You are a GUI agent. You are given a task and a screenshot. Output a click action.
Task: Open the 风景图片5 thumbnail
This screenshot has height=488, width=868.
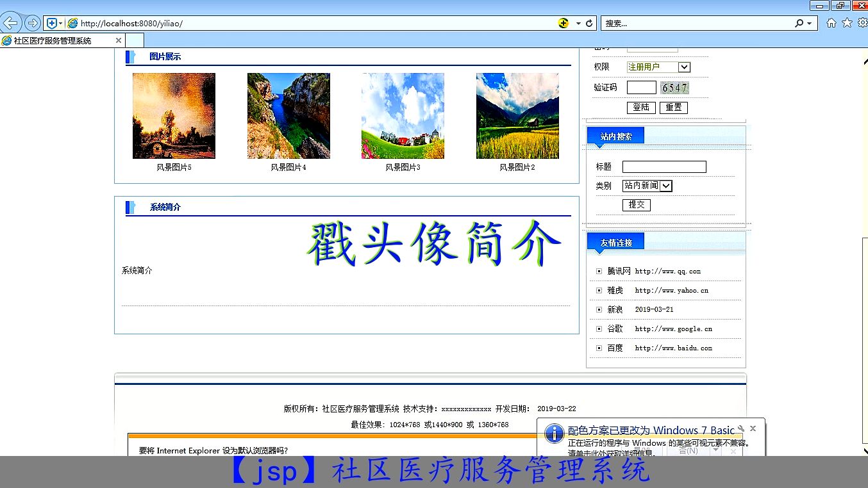point(174,116)
